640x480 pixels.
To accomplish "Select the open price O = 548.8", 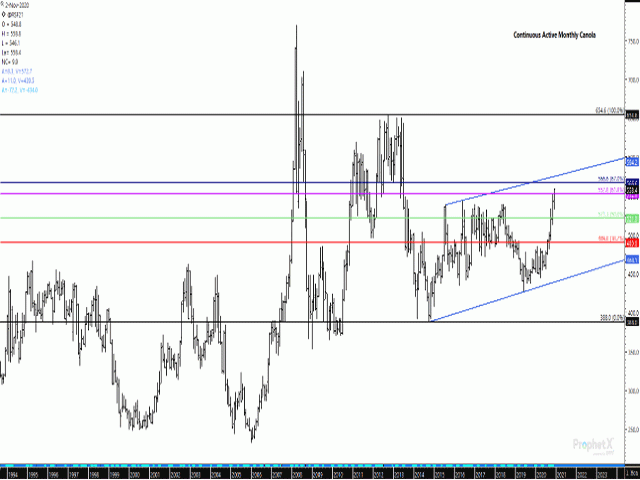I will pyautogui.click(x=11, y=24).
